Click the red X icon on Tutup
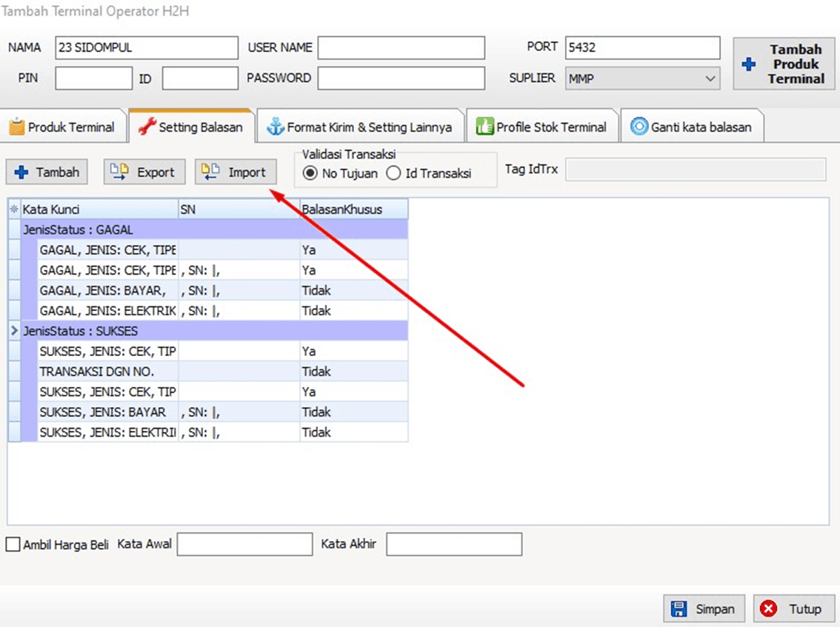 769,609
